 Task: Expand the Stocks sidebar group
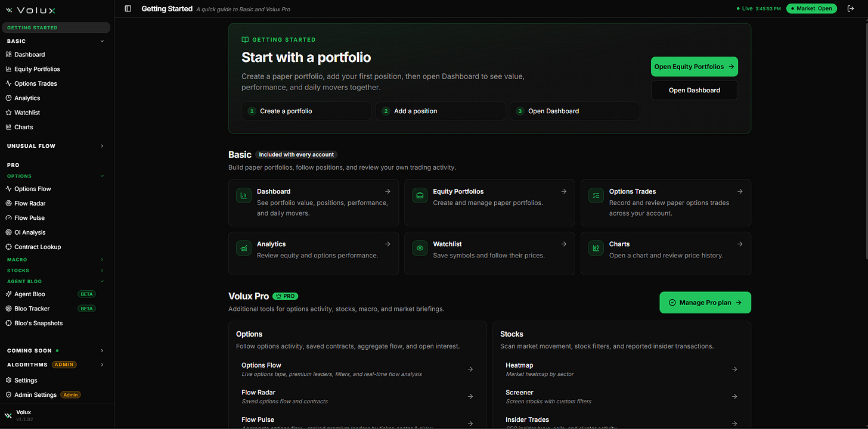[57, 271]
